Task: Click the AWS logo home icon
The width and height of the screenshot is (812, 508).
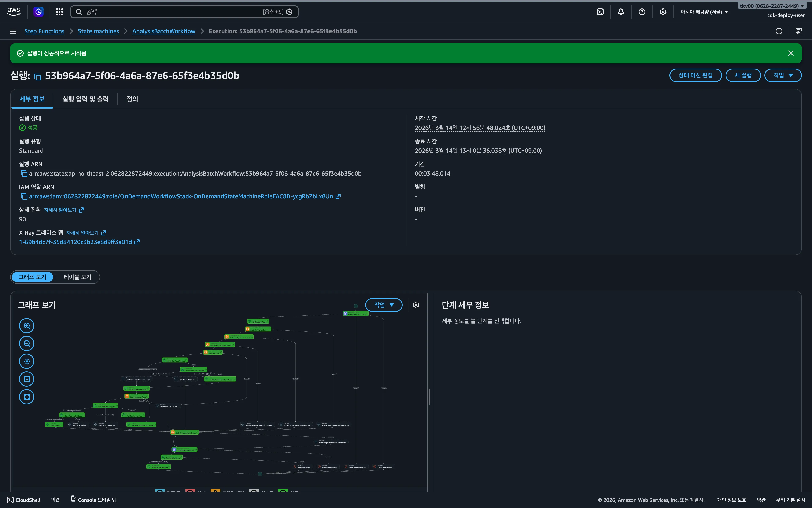Action: [x=14, y=12]
